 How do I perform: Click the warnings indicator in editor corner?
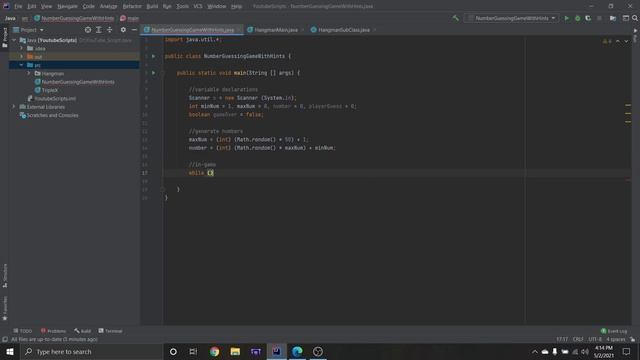(x=607, y=41)
